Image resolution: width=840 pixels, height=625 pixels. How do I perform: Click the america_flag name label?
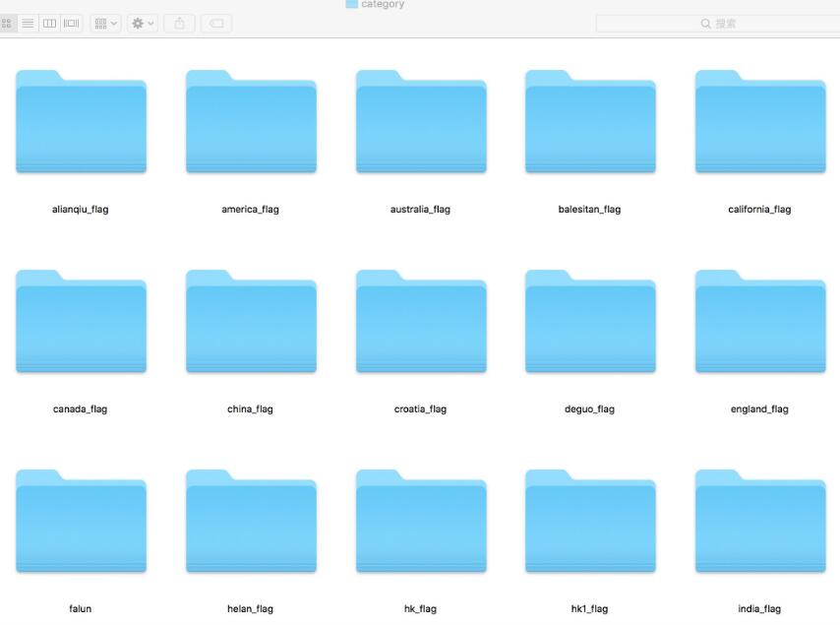[x=250, y=210]
